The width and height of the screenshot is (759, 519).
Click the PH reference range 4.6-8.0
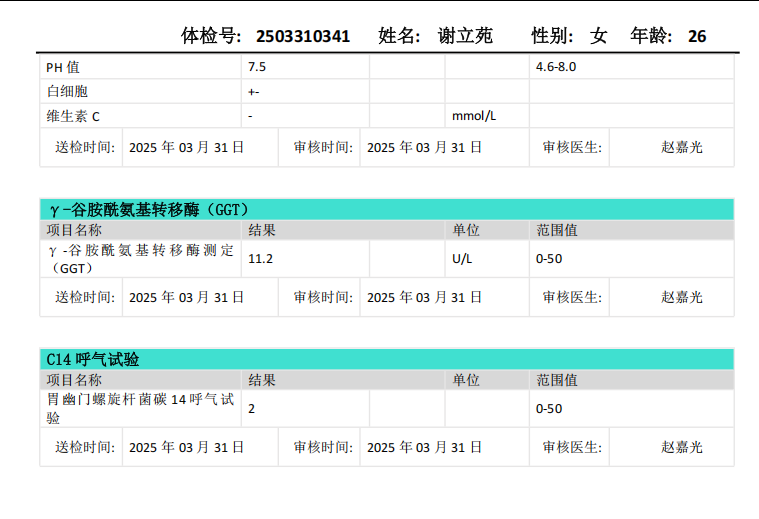coord(556,67)
